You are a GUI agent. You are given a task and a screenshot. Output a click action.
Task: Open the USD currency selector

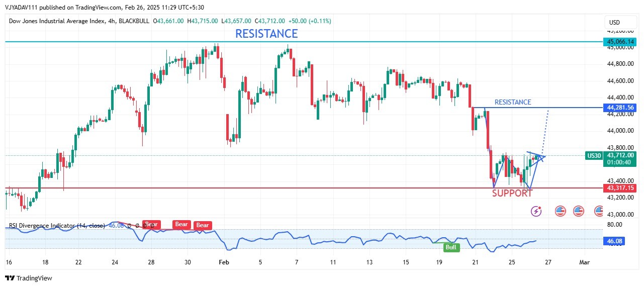[614, 22]
